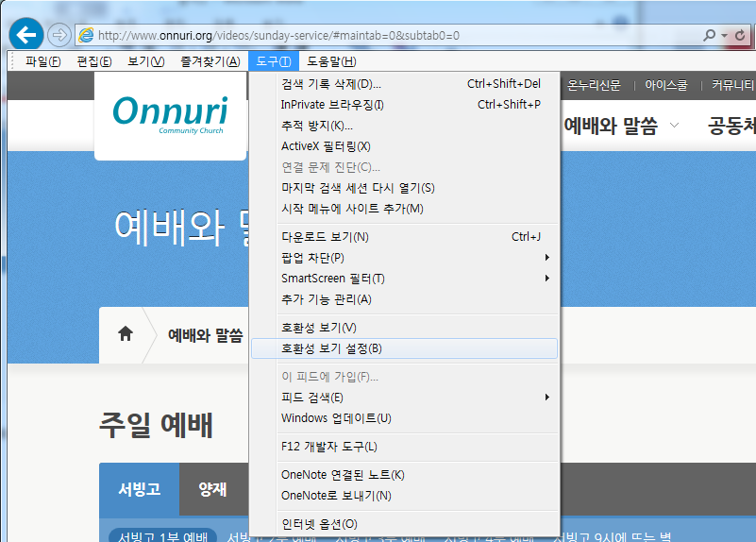This screenshot has height=542, width=756.
Task: Click the 공동체 navigation item
Action: click(731, 126)
